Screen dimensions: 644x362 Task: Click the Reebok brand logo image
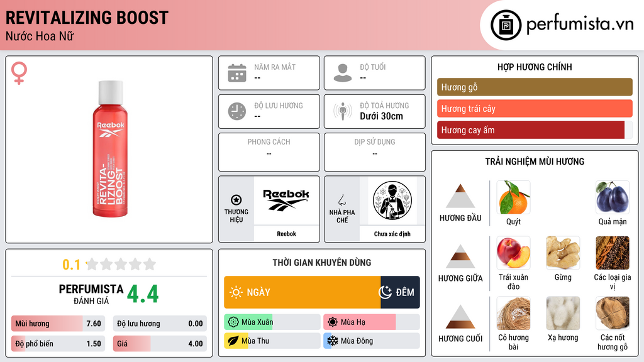[x=286, y=200]
